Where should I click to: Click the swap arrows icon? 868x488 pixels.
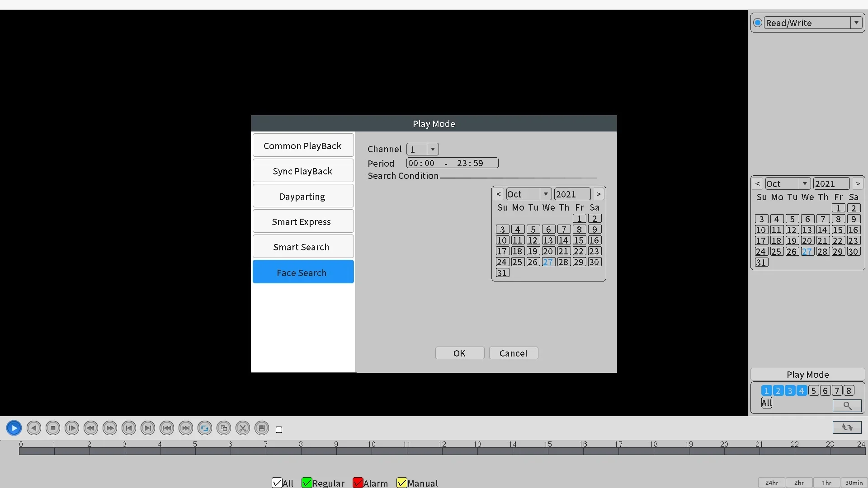847,427
